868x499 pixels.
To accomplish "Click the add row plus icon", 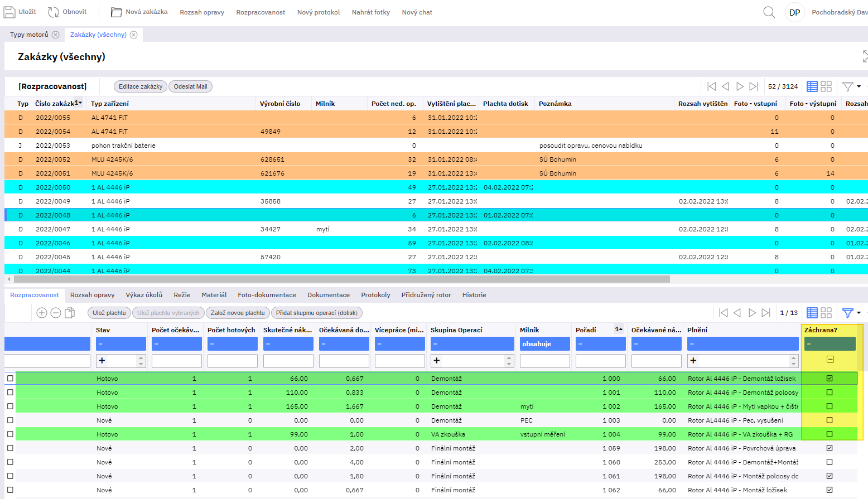I will tap(42, 313).
